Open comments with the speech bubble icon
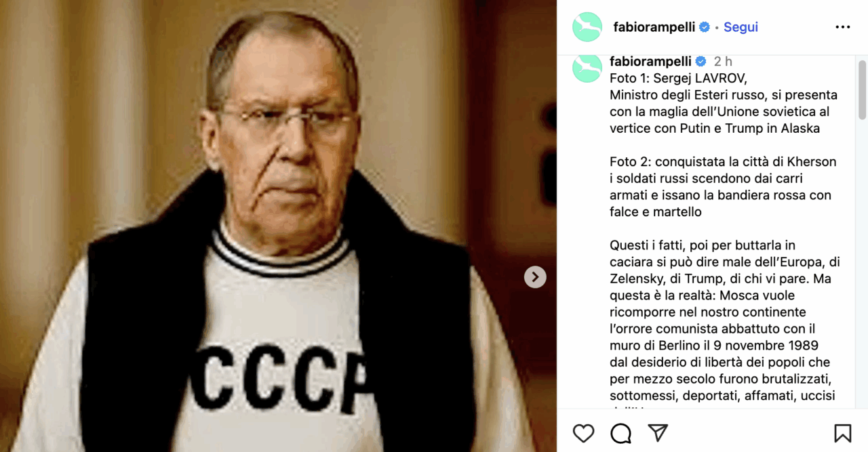868x452 pixels. coord(620,433)
